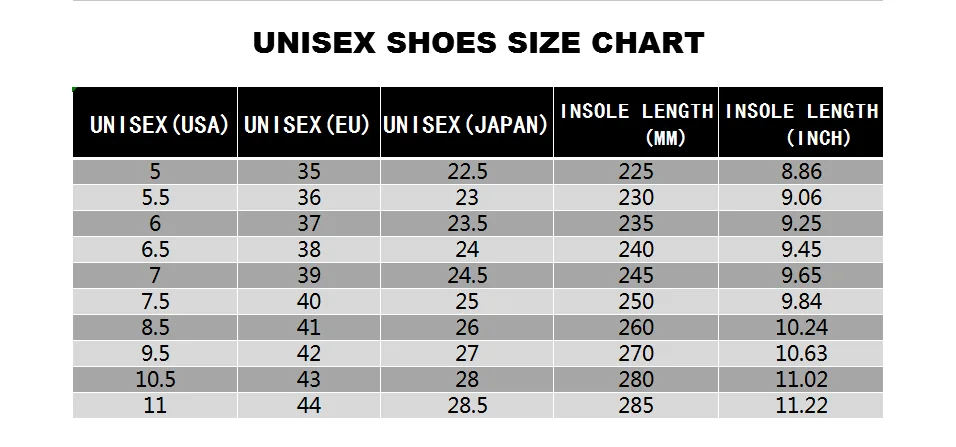Click USA size 10.5 cell

pyautogui.click(x=155, y=379)
